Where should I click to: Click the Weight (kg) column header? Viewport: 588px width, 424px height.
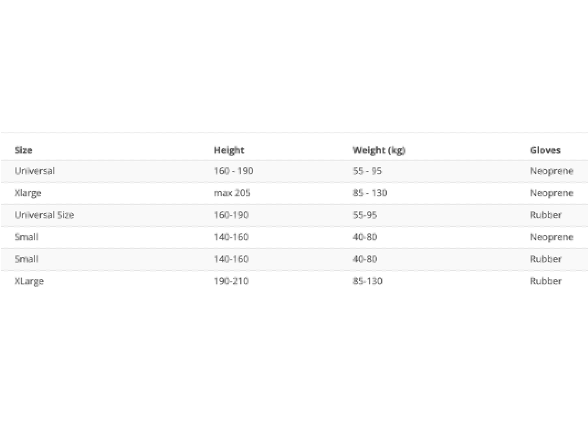pyautogui.click(x=379, y=150)
